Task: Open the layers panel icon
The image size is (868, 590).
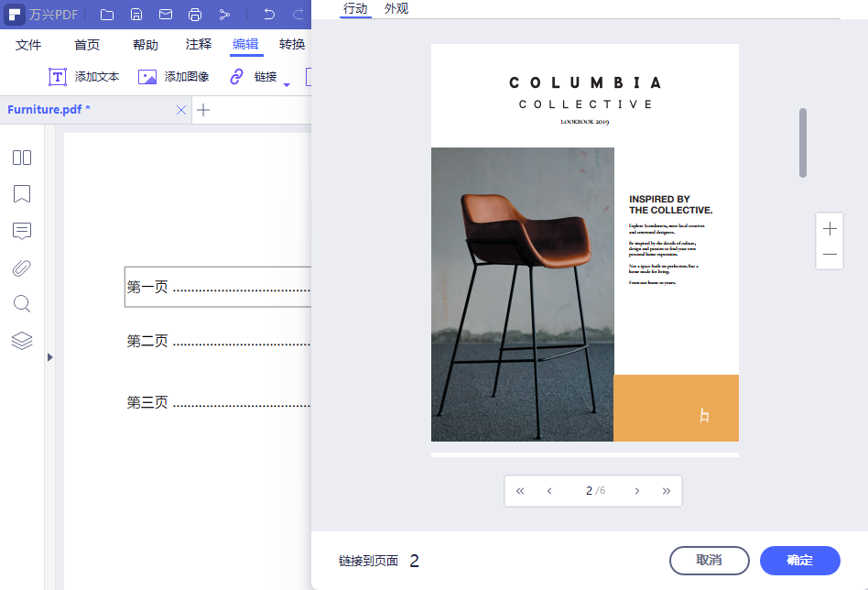Action: [22, 341]
